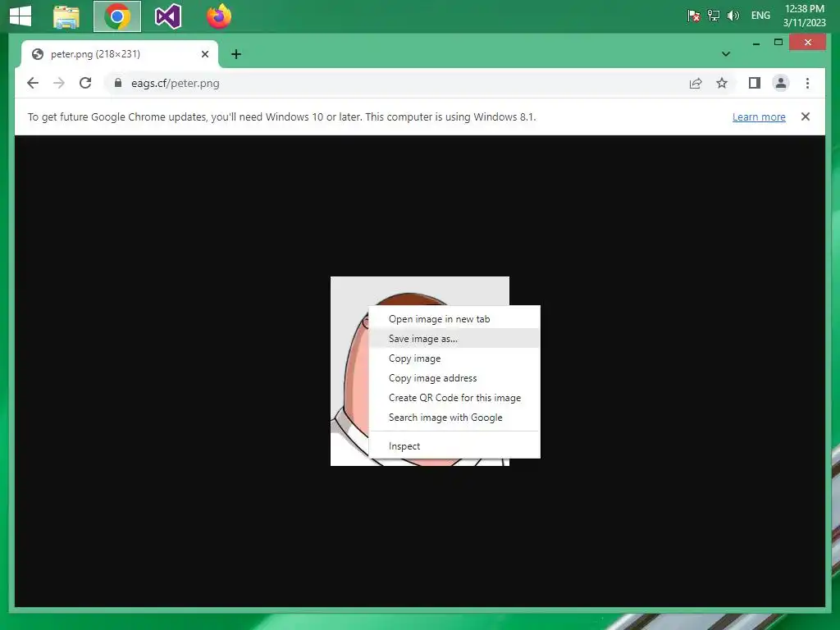Choose Search image with Google
Image resolution: width=840 pixels, height=630 pixels.
(454, 418)
